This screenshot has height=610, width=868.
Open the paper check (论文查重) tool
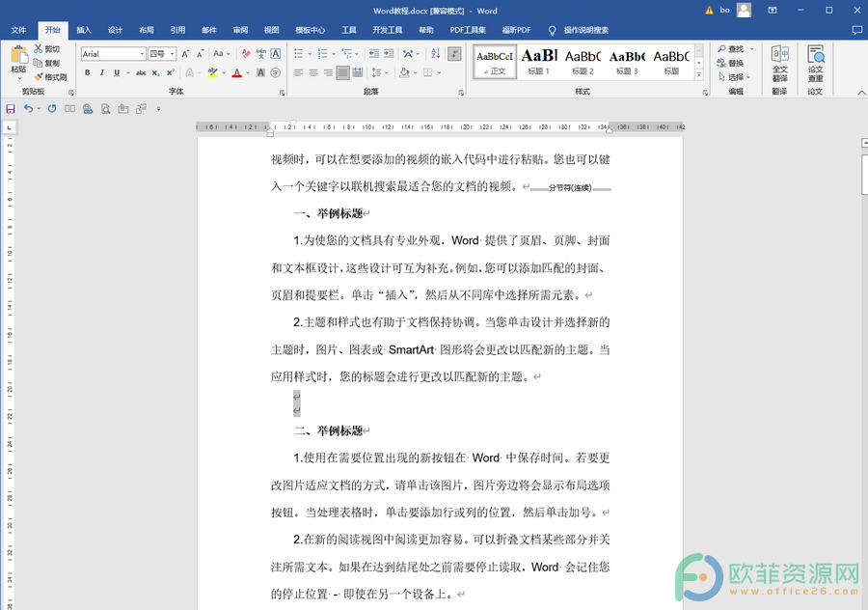tap(815, 64)
